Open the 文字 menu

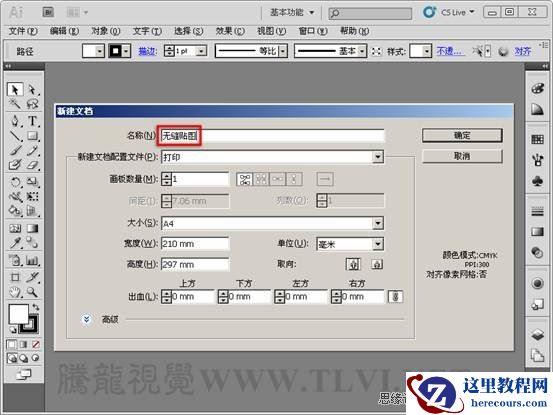pos(147,31)
